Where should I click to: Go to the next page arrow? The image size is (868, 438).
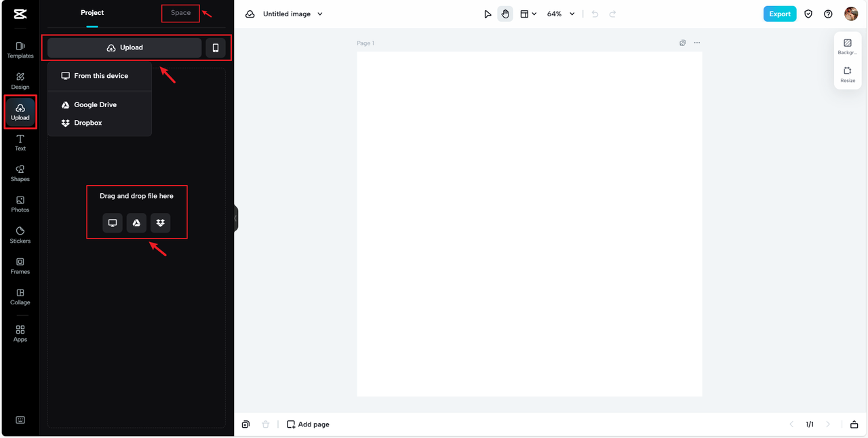pyautogui.click(x=828, y=424)
